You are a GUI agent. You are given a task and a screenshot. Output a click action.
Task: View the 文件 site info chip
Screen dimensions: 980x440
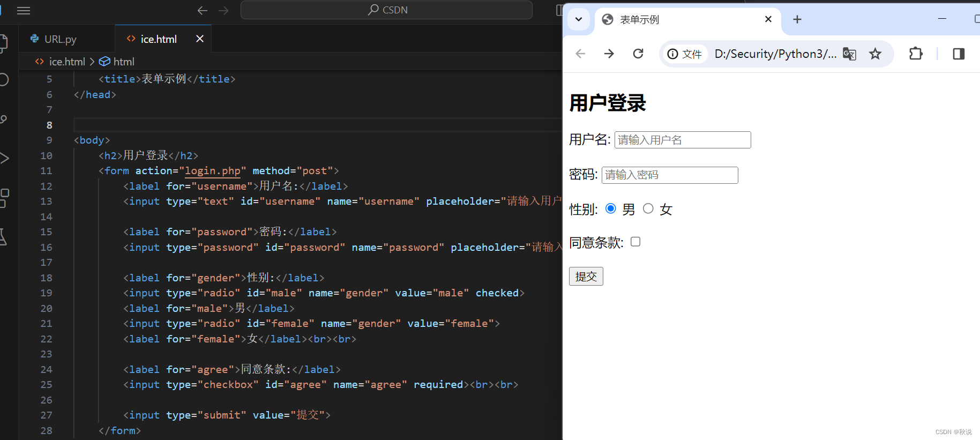tap(684, 54)
